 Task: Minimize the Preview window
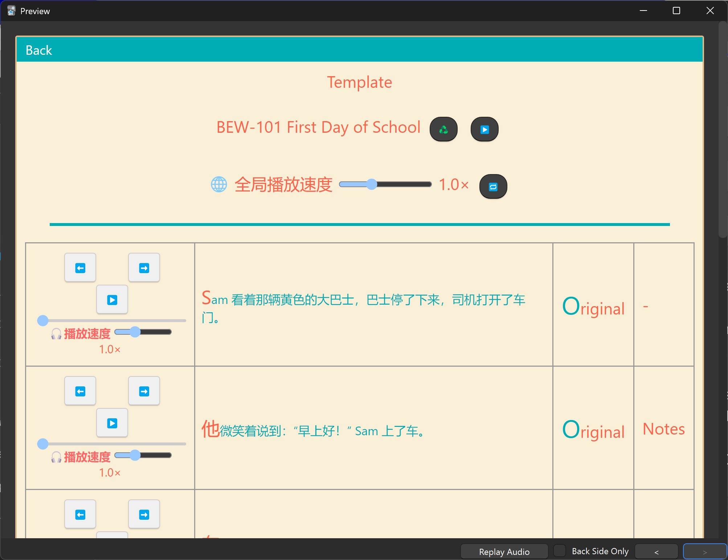pyautogui.click(x=643, y=11)
